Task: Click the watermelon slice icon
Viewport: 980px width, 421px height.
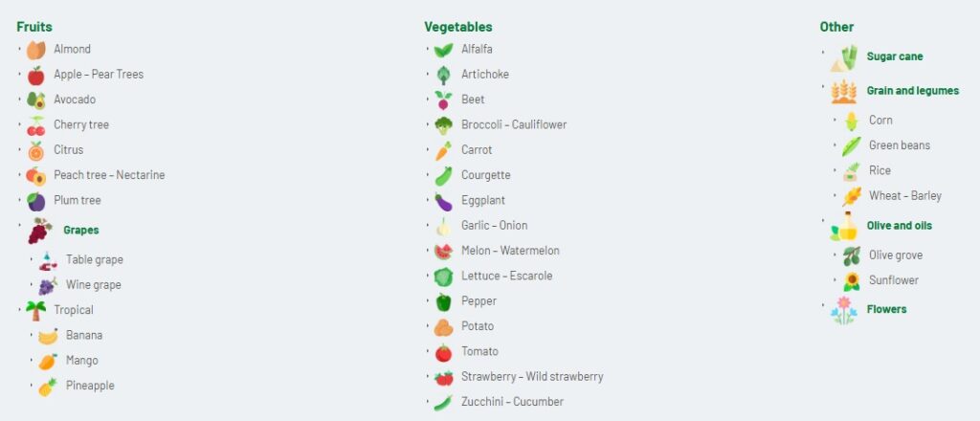Action: coord(443,251)
